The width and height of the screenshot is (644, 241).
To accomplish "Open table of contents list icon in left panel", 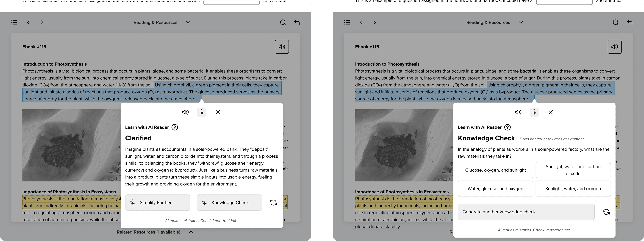I will click(14, 22).
